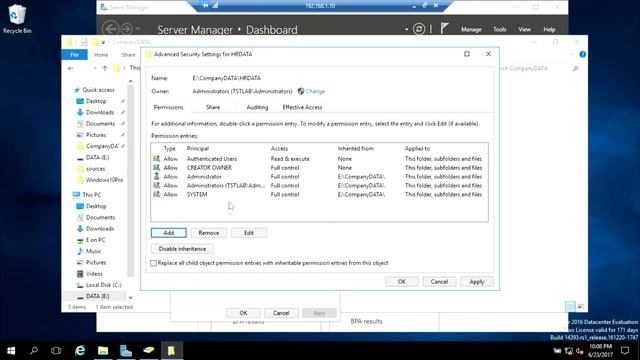
Task: Click the Edit permission button
Action: pos(249,233)
